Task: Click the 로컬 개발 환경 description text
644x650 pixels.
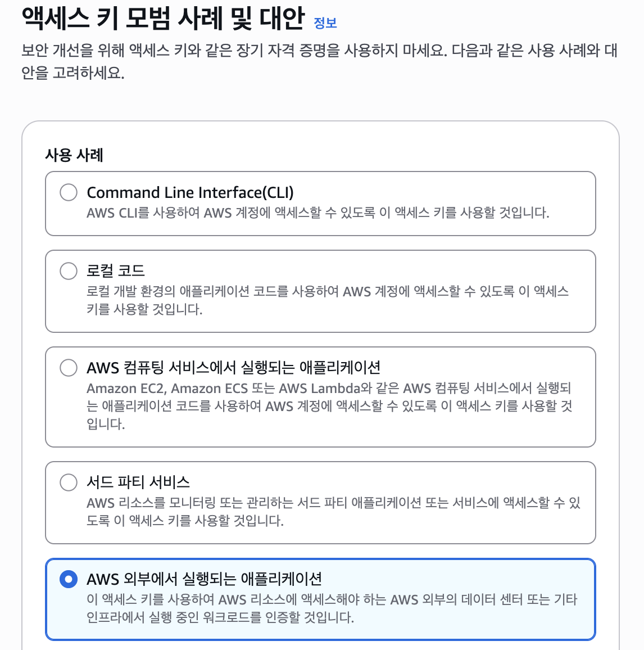Action: tap(327, 300)
